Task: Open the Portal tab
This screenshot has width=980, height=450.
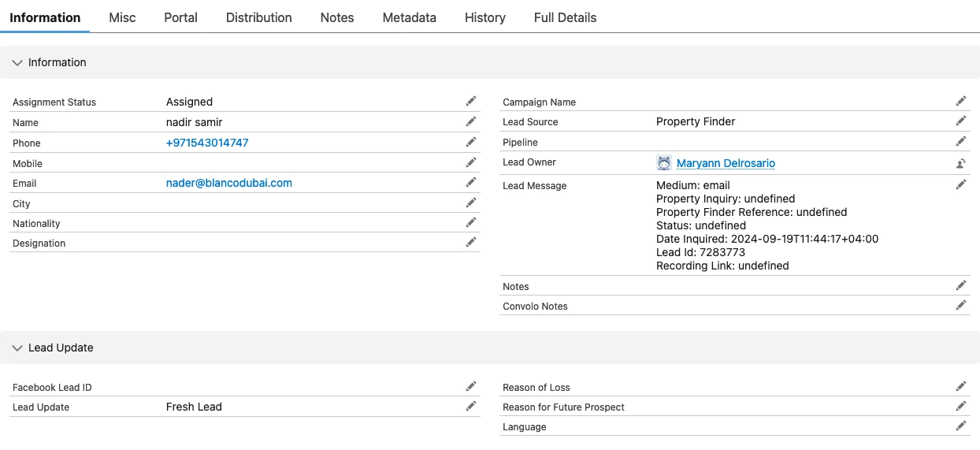Action: click(x=180, y=17)
